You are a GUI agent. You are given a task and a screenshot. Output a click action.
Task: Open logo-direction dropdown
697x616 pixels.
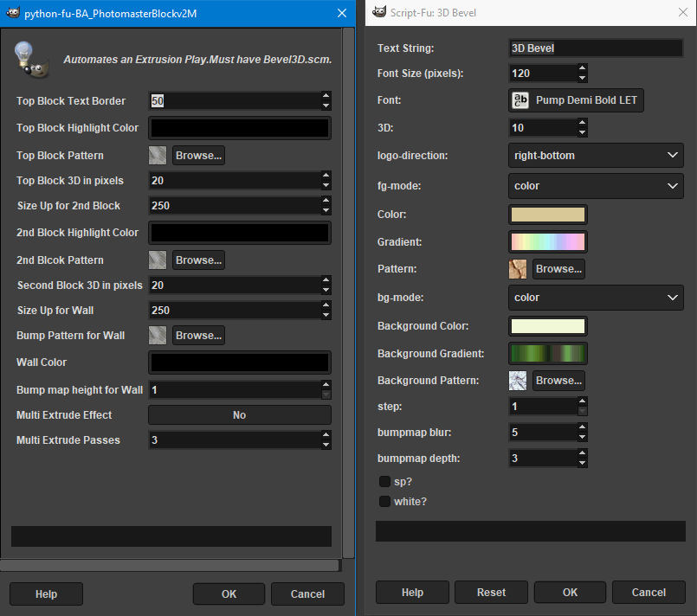point(596,156)
